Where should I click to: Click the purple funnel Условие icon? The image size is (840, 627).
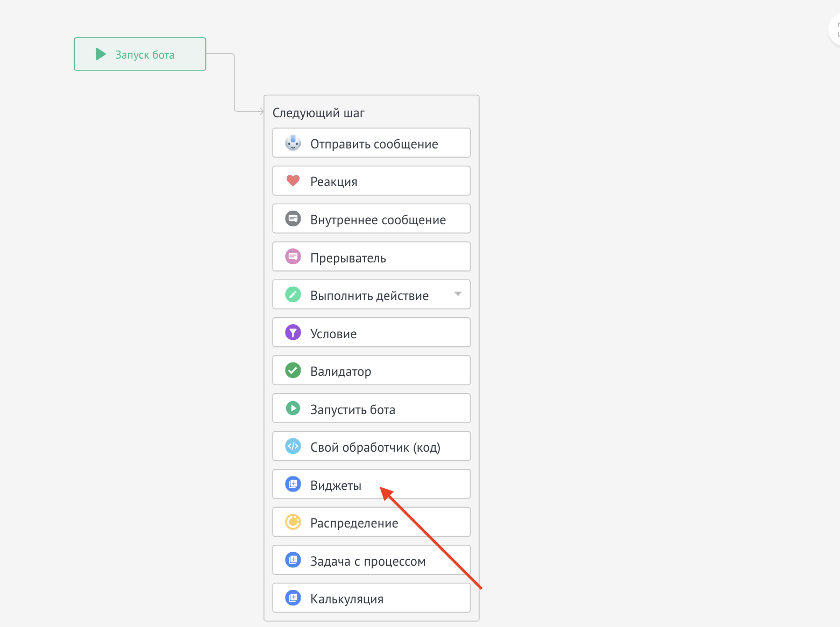point(293,333)
